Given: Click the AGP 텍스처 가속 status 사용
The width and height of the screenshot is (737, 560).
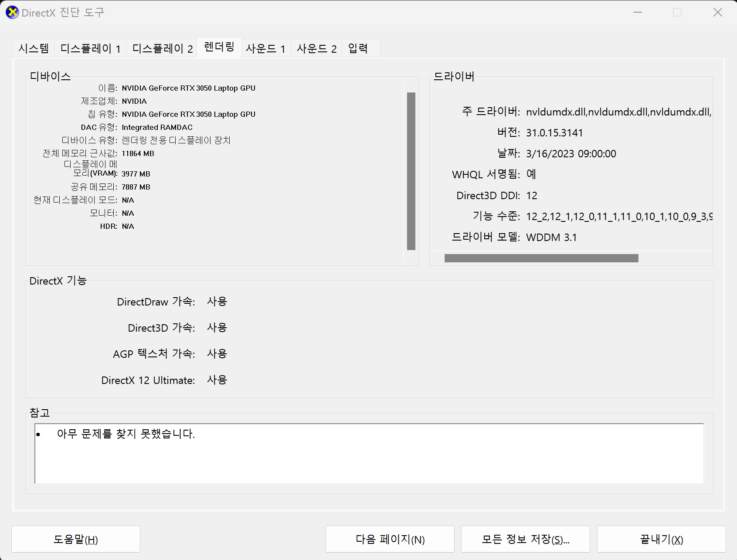Looking at the screenshot, I should (217, 354).
